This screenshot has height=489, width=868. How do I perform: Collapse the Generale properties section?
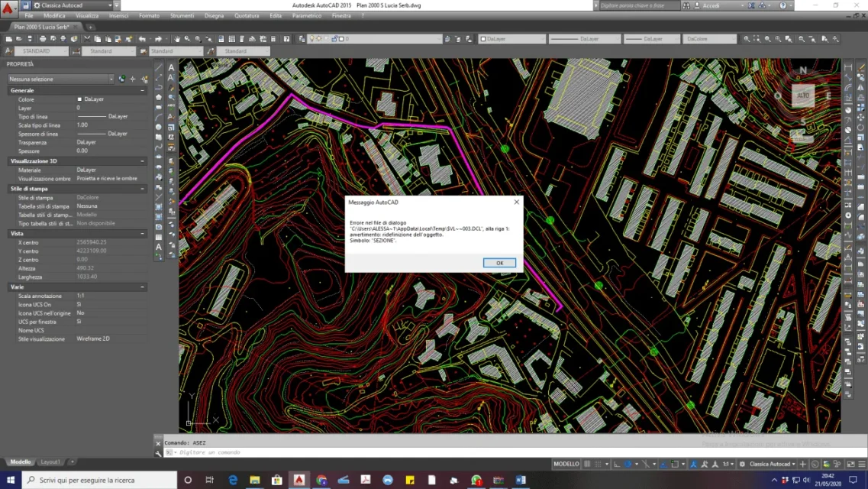143,90
